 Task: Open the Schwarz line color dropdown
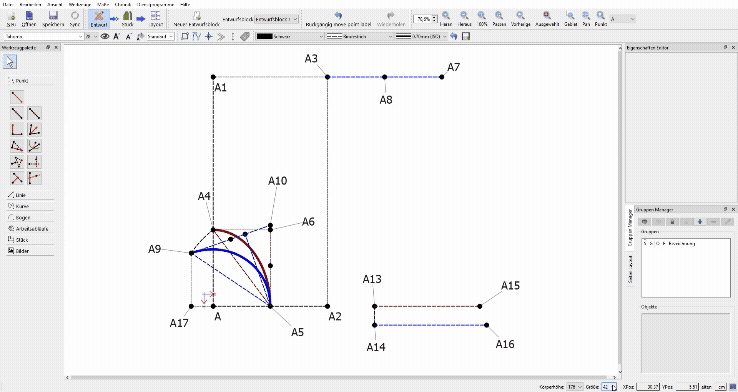pyautogui.click(x=290, y=36)
